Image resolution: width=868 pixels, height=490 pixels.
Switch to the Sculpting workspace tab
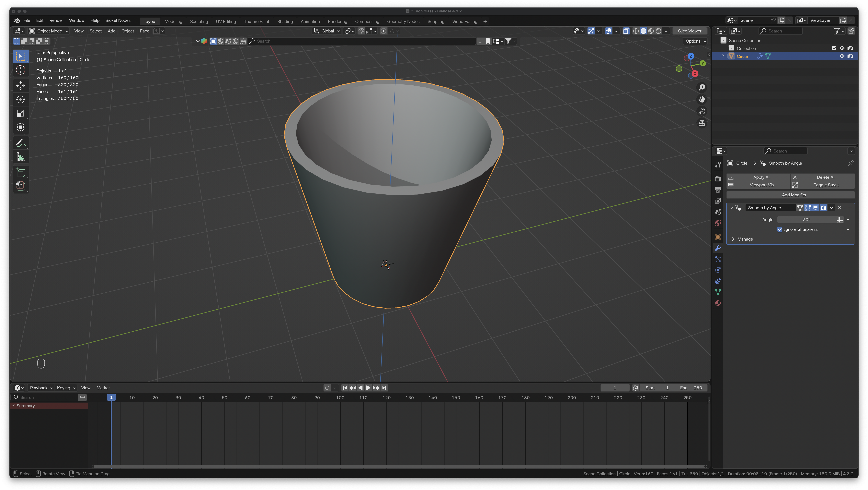[199, 22]
